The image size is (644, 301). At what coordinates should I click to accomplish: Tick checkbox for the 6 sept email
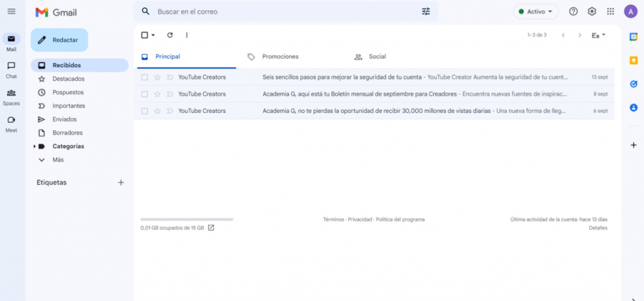(145, 111)
